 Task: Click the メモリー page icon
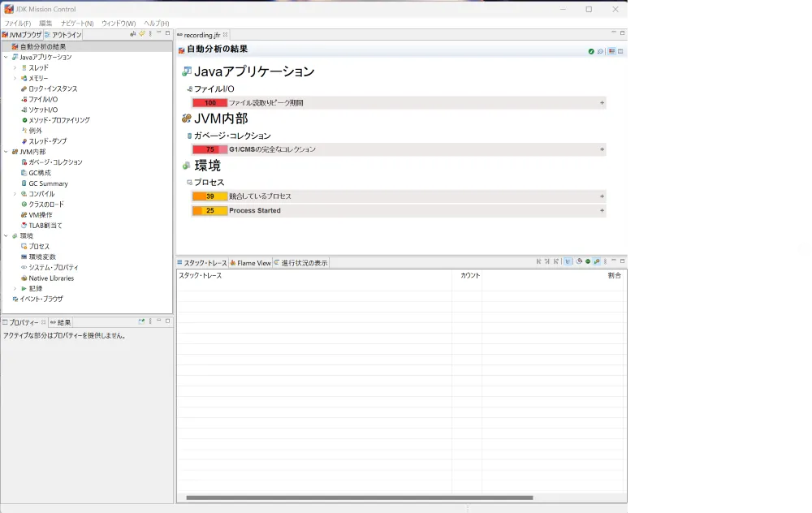24,78
